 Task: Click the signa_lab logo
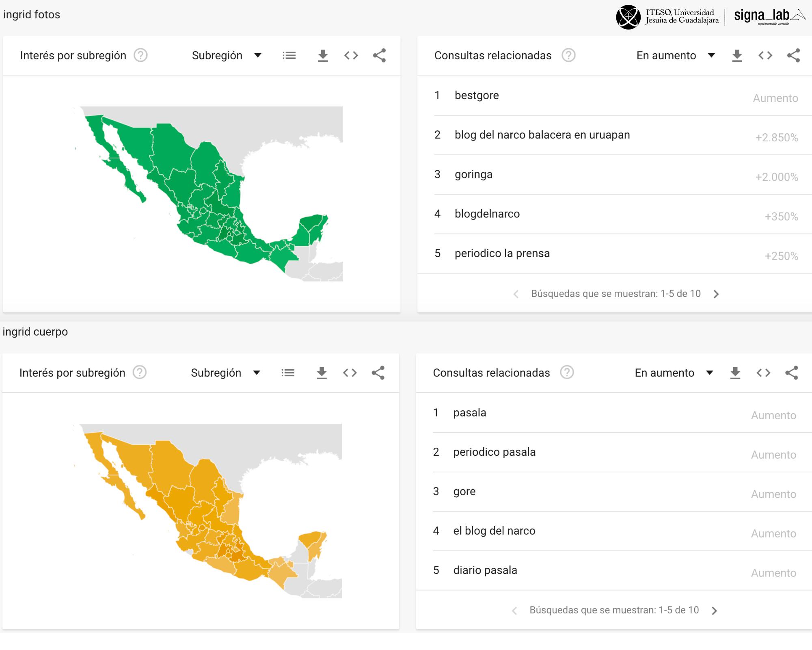[769, 17]
